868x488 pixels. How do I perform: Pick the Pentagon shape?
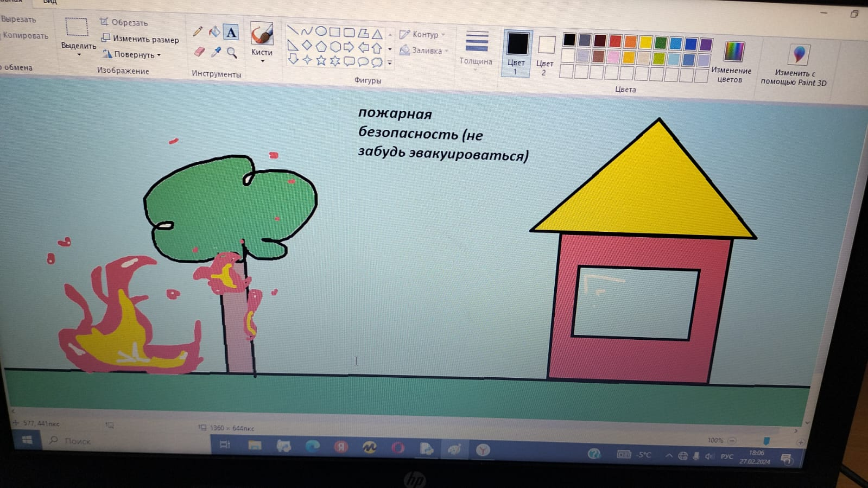point(321,46)
